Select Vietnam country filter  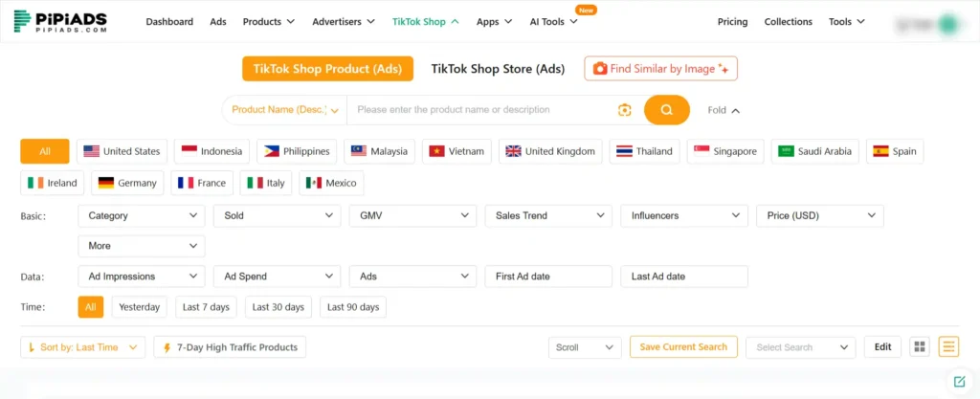tap(457, 152)
